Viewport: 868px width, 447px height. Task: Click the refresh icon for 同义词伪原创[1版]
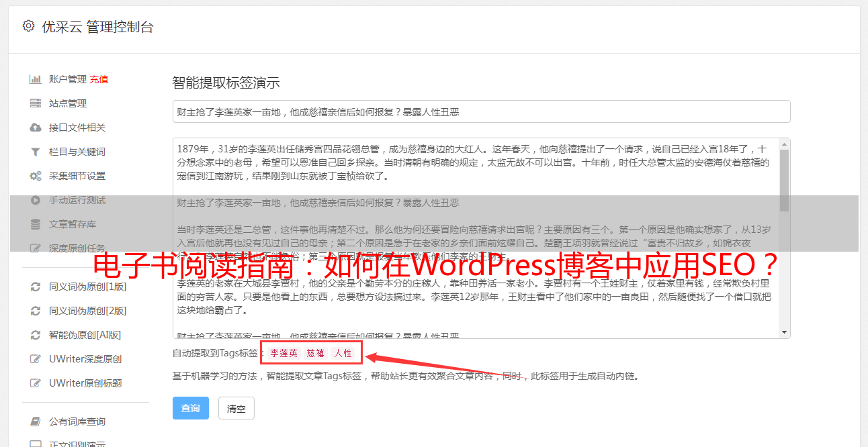pos(36,287)
